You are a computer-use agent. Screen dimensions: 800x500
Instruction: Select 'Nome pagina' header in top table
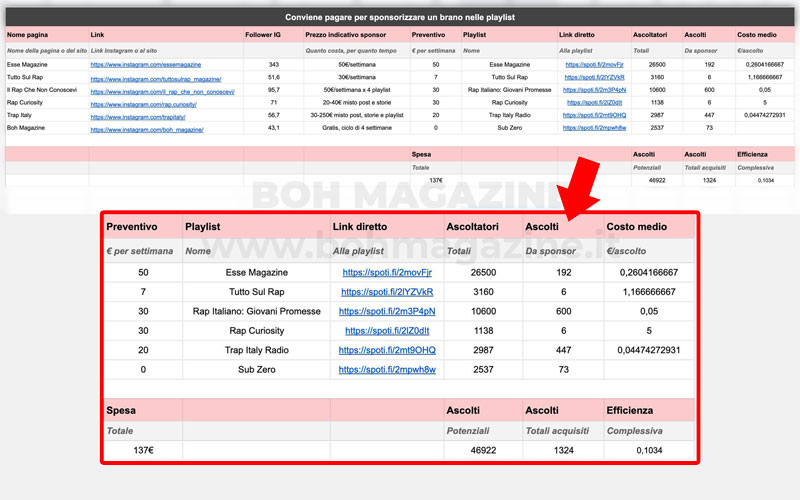(x=28, y=35)
